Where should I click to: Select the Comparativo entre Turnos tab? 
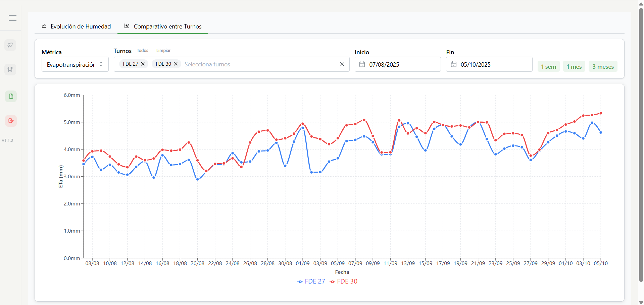pos(163,26)
